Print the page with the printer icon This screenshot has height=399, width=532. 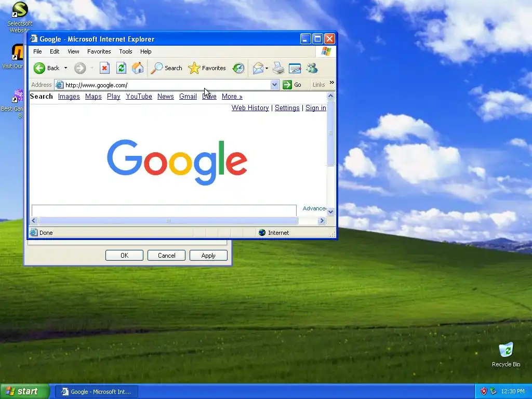[x=278, y=68]
